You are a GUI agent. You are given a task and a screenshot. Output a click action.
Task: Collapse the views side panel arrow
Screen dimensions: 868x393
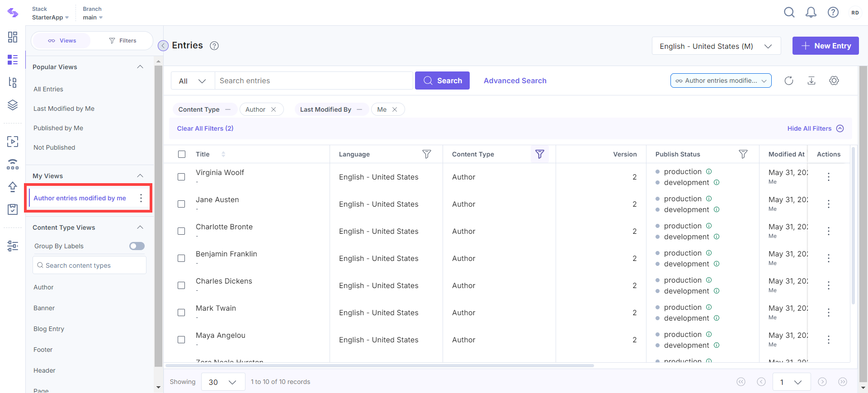click(163, 46)
